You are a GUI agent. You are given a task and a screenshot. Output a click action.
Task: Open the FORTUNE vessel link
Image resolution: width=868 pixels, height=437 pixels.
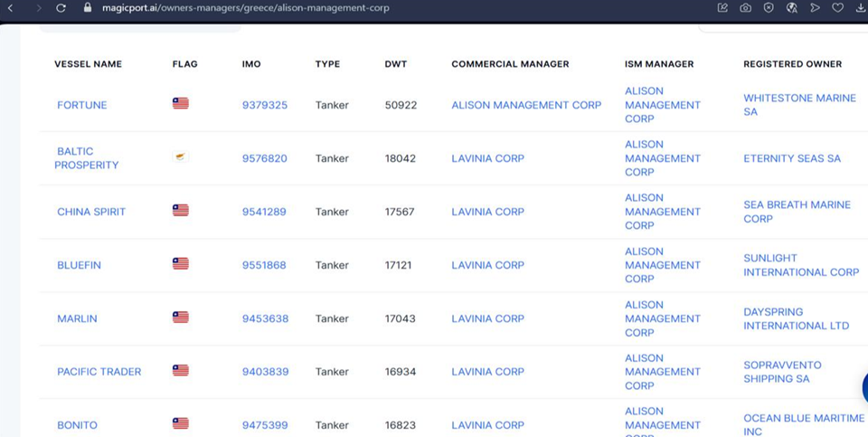(82, 105)
